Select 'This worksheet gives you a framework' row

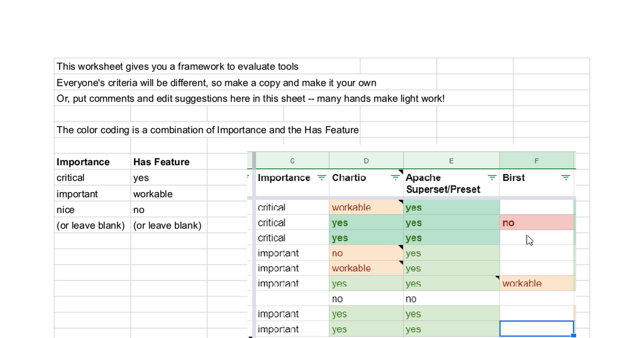(178, 67)
